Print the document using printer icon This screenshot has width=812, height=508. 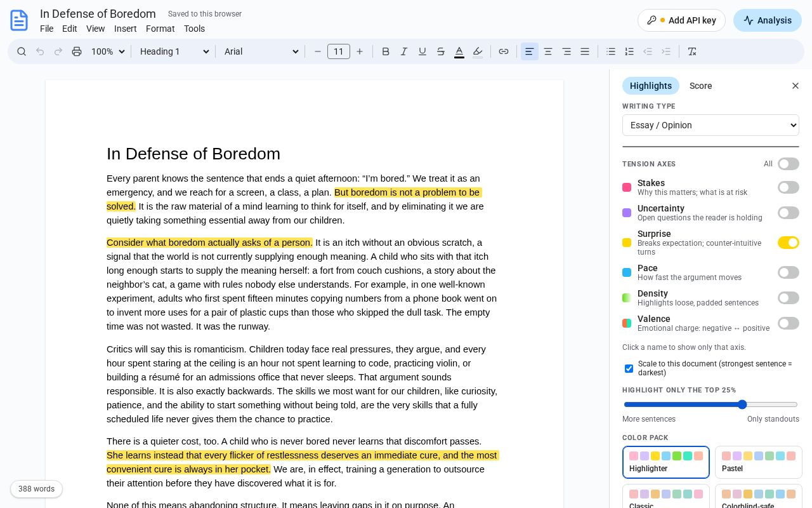click(77, 51)
